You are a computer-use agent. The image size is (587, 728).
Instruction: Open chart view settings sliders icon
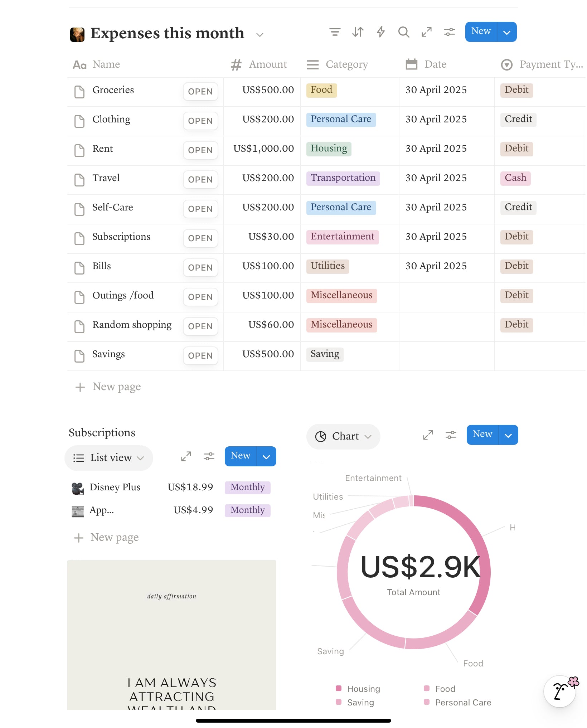(451, 435)
